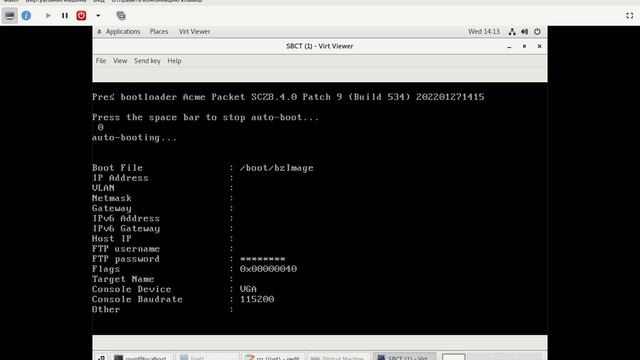Viewport: 640px width, 360px height.
Task: Click the show-desktop icon in the taskbar
Action: [101, 357]
